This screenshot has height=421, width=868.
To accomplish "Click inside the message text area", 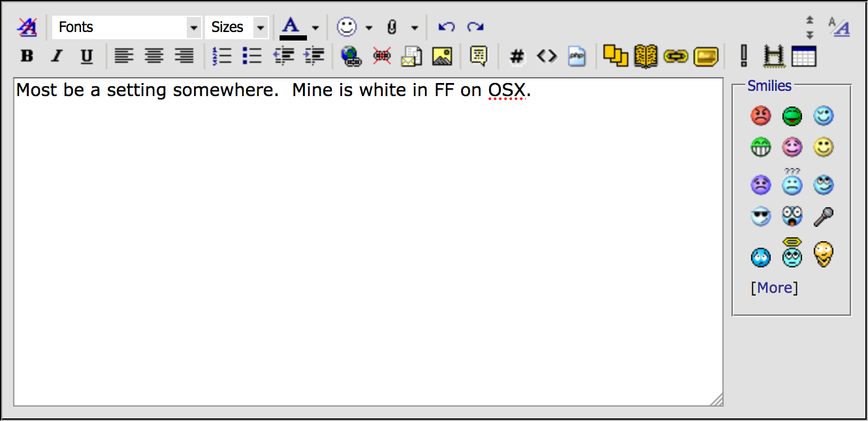I will coord(368,243).
